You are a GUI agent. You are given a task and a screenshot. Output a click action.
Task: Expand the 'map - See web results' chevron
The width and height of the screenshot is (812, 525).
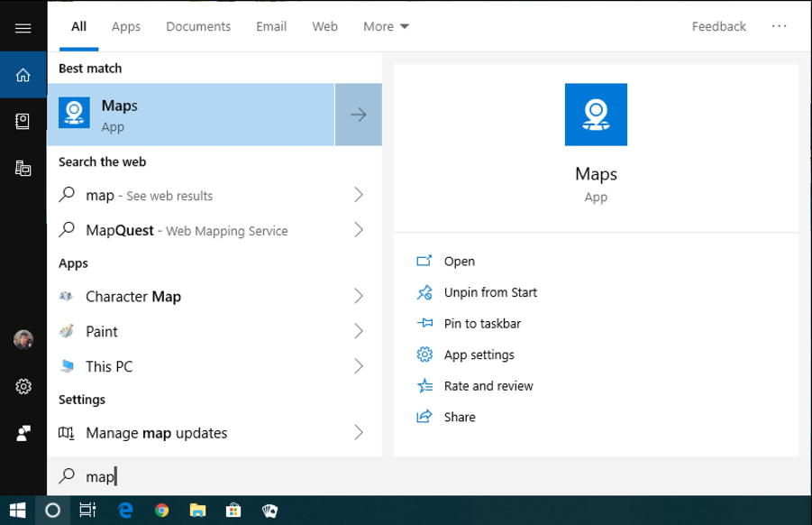click(x=359, y=195)
